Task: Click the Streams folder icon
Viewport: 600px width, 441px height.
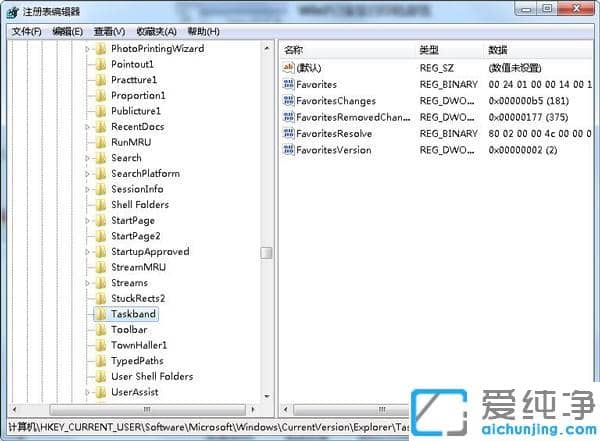Action: point(101,283)
